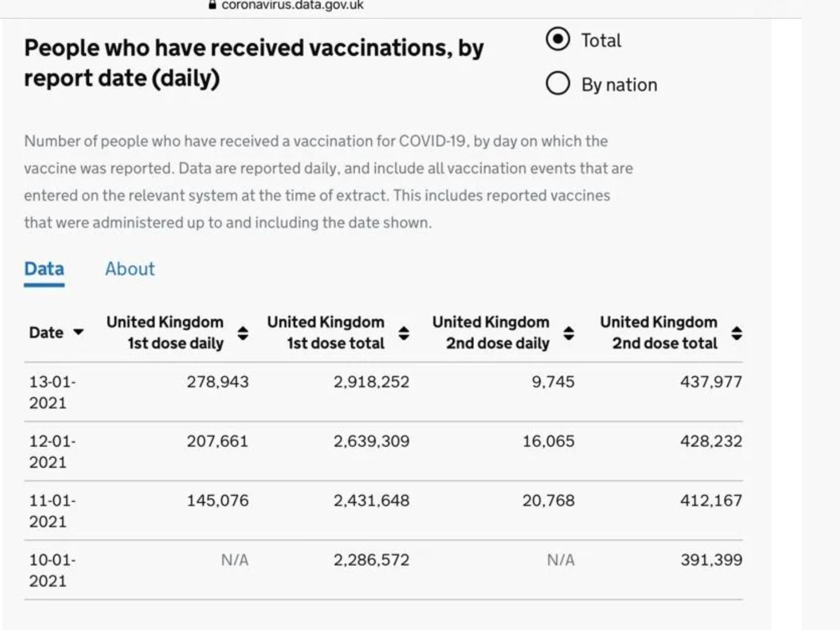Sort 1st dose daily column arrows
This screenshot has width=840, height=630.
tap(243, 333)
